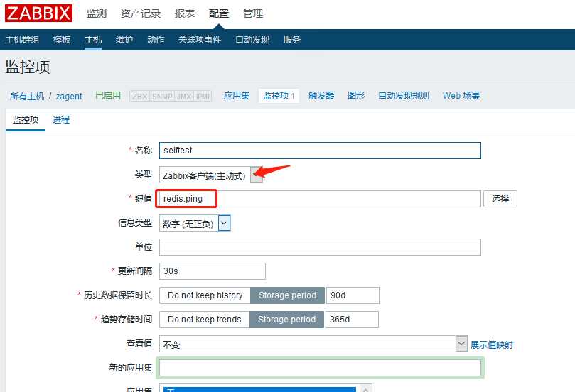
Task: Open the 自动发现规则 link
Action: (x=404, y=96)
